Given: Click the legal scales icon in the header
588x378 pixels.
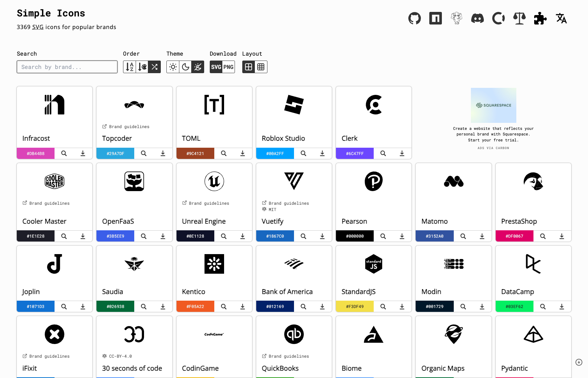Looking at the screenshot, I should [519, 18].
